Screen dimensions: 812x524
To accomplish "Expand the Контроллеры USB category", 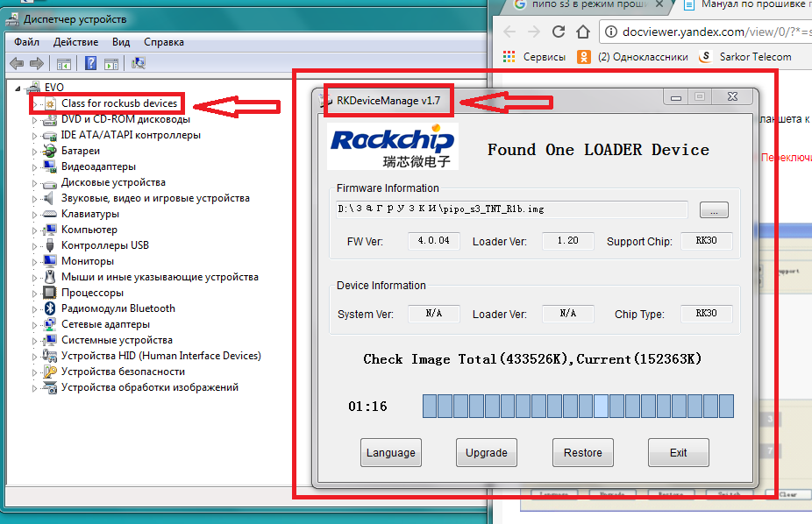I will click(x=35, y=245).
